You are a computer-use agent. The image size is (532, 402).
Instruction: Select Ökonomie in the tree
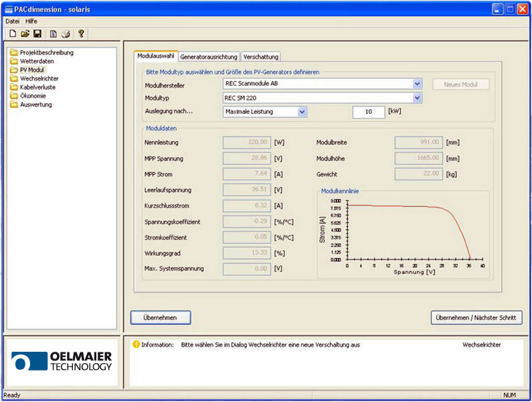33,96
